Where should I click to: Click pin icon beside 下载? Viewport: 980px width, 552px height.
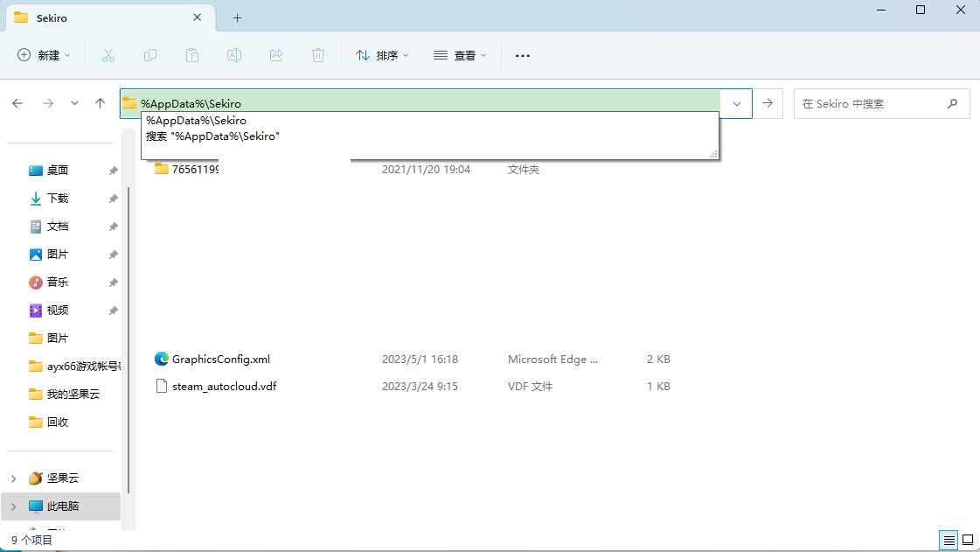[x=113, y=199]
